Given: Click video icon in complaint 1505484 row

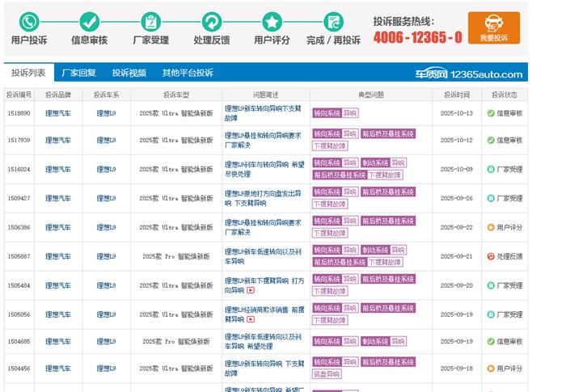Looking at the screenshot, I should 251,290.
